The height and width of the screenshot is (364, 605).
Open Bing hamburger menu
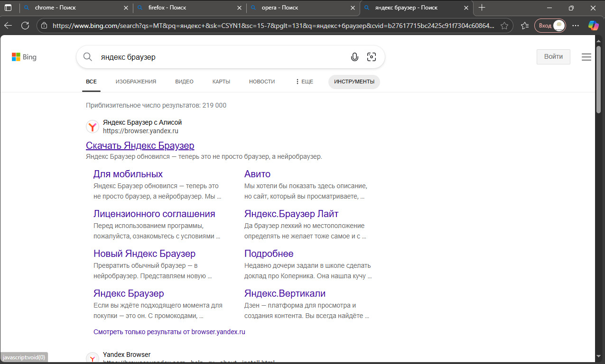coord(586,57)
